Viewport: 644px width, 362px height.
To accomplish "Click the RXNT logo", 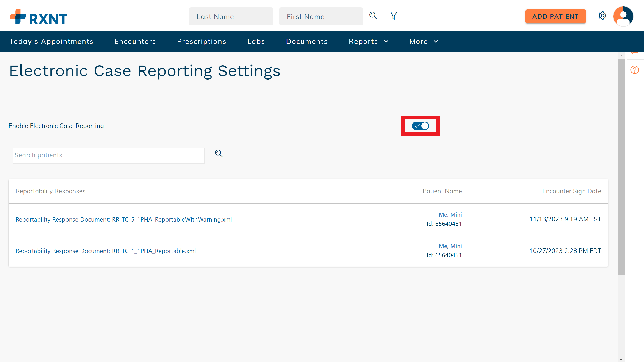I will (39, 17).
